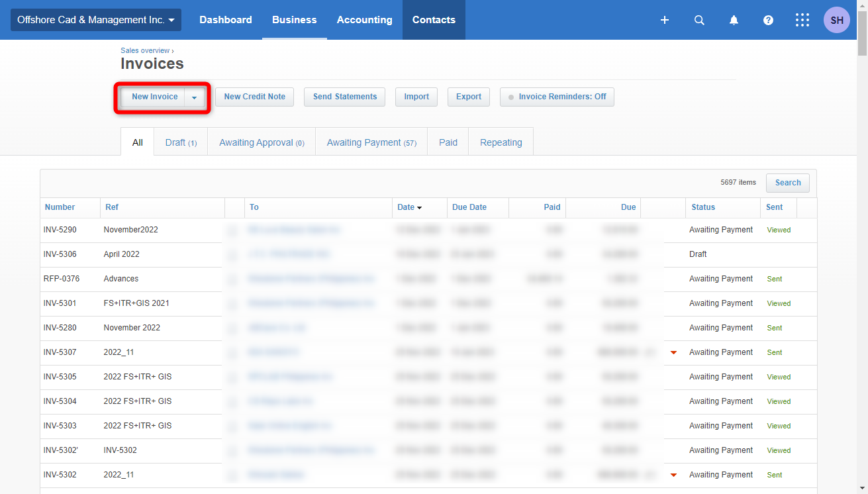Image resolution: width=868 pixels, height=494 pixels.
Task: Open invoice INV-5304
Action: coord(60,401)
